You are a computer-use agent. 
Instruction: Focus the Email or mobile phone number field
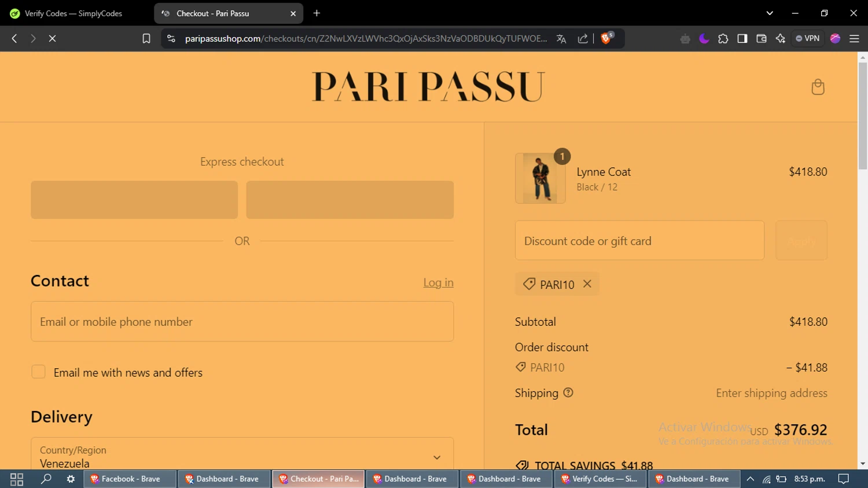point(242,321)
